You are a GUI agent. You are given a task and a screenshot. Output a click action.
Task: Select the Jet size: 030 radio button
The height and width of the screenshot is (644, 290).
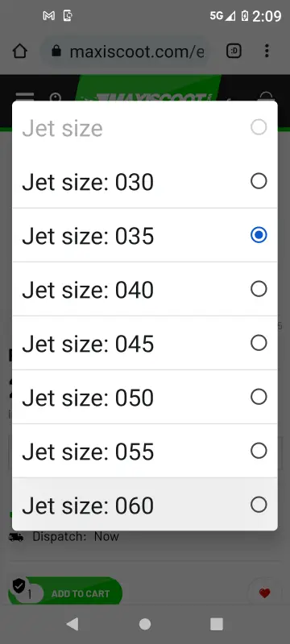point(259,180)
